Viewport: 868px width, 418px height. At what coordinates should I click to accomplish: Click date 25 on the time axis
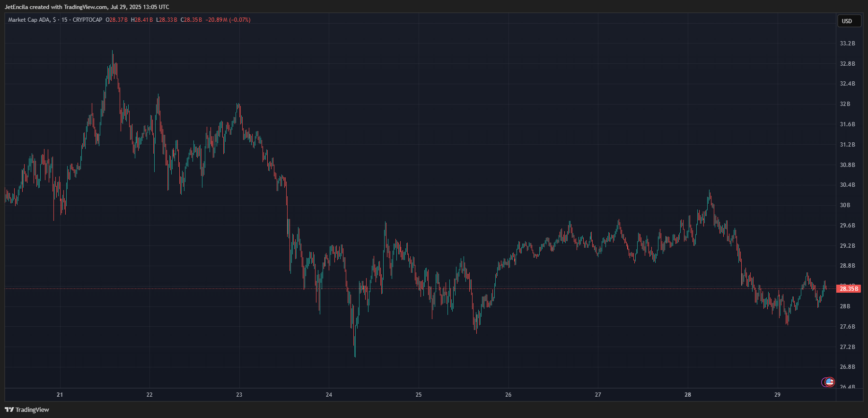click(x=419, y=395)
